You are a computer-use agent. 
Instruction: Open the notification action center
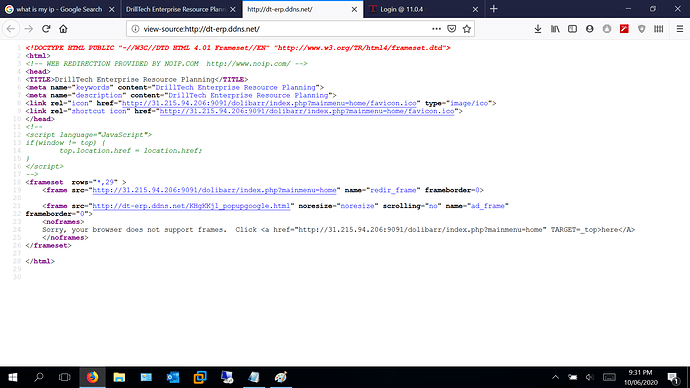[673, 377]
